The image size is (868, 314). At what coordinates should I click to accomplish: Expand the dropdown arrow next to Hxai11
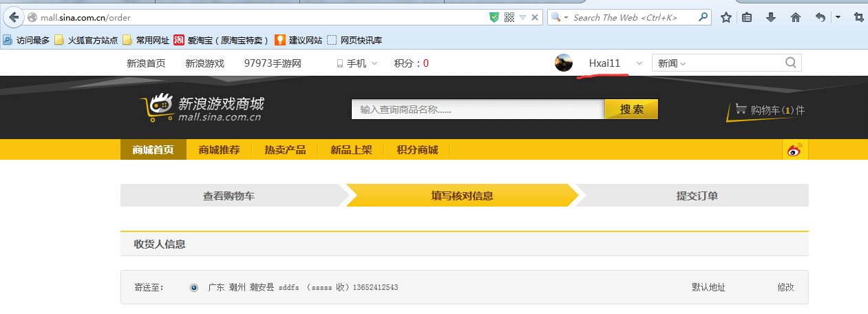[x=639, y=63]
